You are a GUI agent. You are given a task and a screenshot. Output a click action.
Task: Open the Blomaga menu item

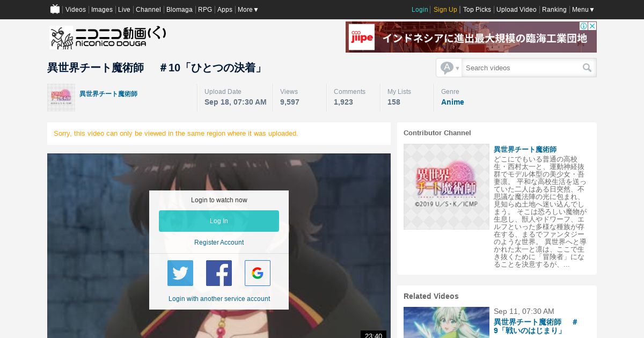[179, 10]
